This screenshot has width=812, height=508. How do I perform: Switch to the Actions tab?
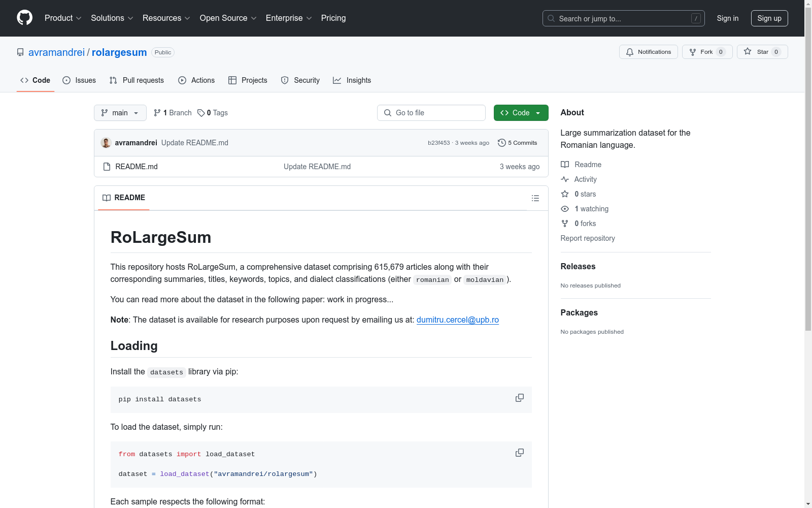(x=196, y=80)
